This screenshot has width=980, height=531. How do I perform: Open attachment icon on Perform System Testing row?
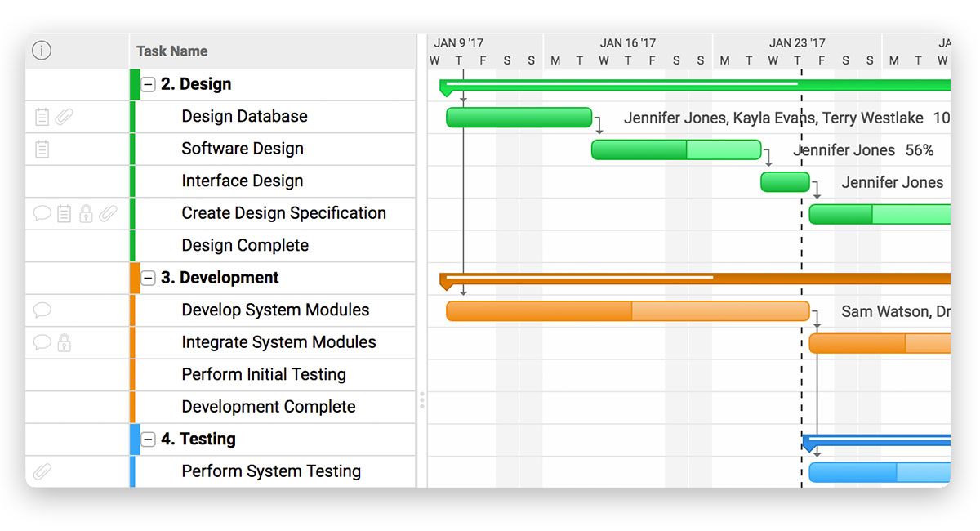point(42,471)
